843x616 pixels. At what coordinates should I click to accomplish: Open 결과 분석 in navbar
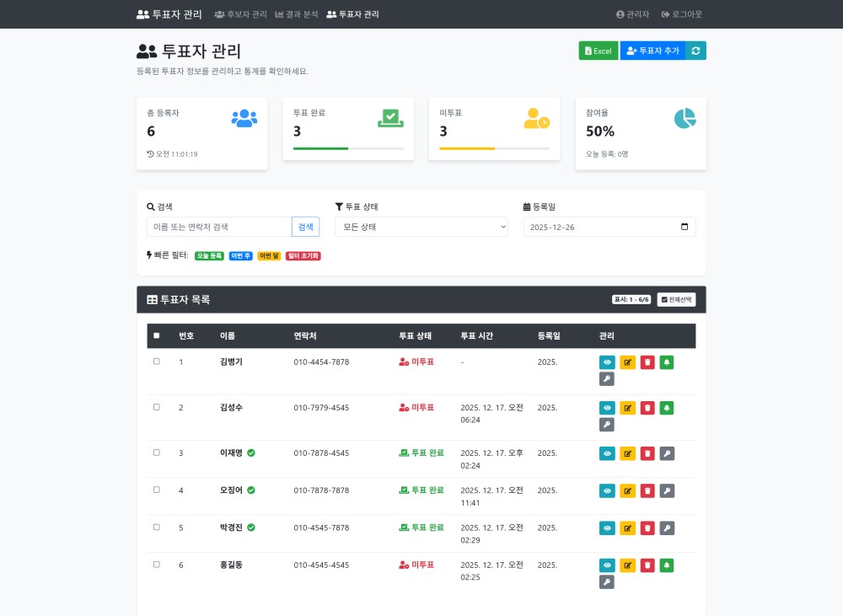[296, 14]
